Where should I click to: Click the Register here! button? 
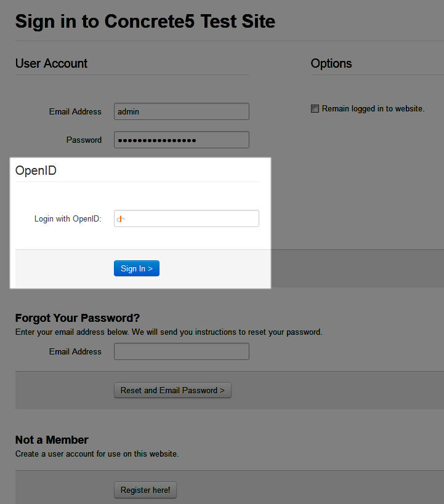(145, 490)
